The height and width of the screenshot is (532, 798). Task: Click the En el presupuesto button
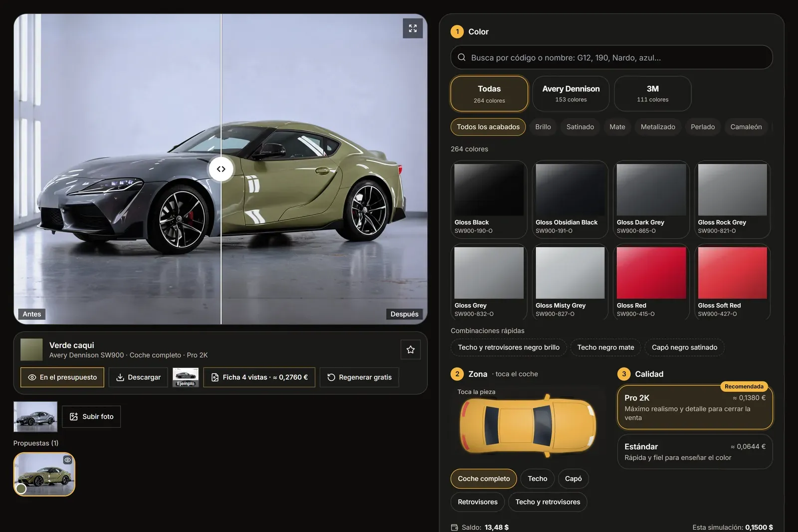(x=62, y=377)
